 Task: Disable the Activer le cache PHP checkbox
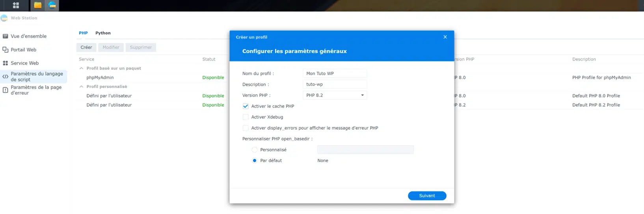coord(246,106)
